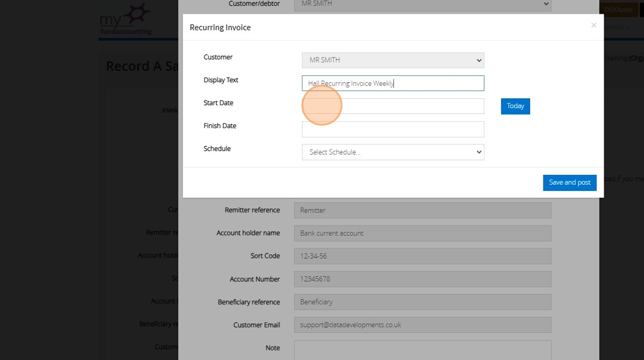Click the Sort Code field
The image size is (644, 360).
(422, 256)
